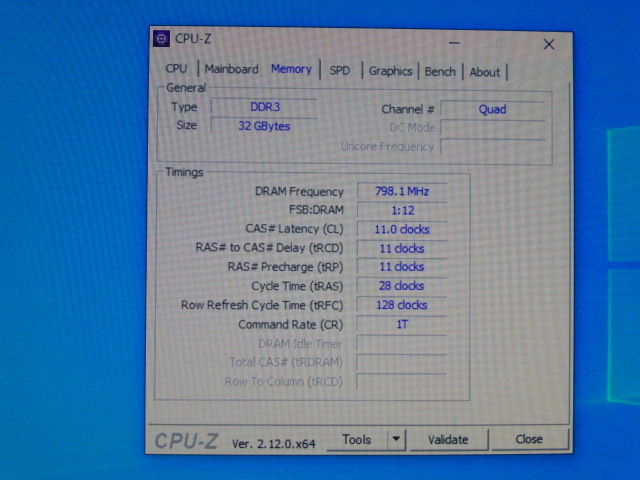
Task: Click the Command Rate (CR) label
Action: pos(290,325)
